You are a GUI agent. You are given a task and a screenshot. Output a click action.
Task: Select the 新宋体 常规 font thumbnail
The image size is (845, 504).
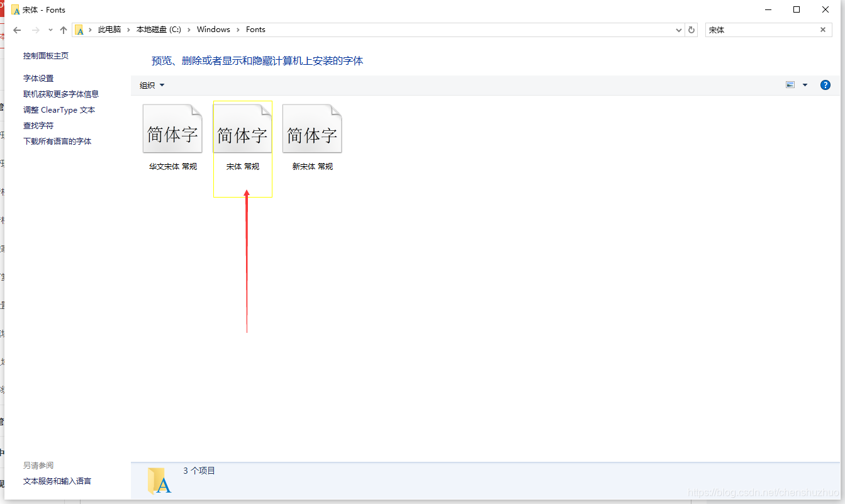click(x=313, y=129)
